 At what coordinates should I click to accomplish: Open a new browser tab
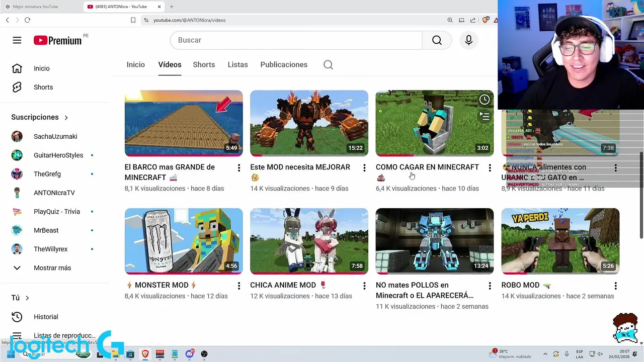tap(172, 7)
